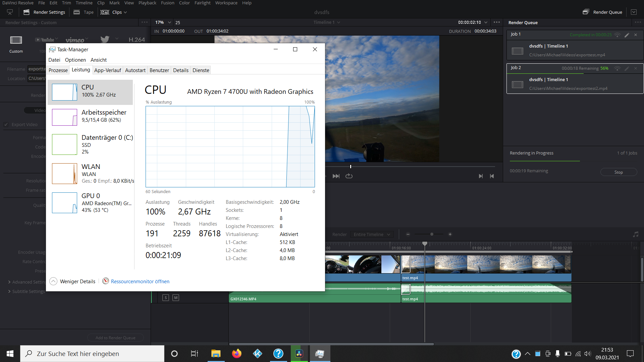Collapse with Weniger Details button

(x=72, y=281)
